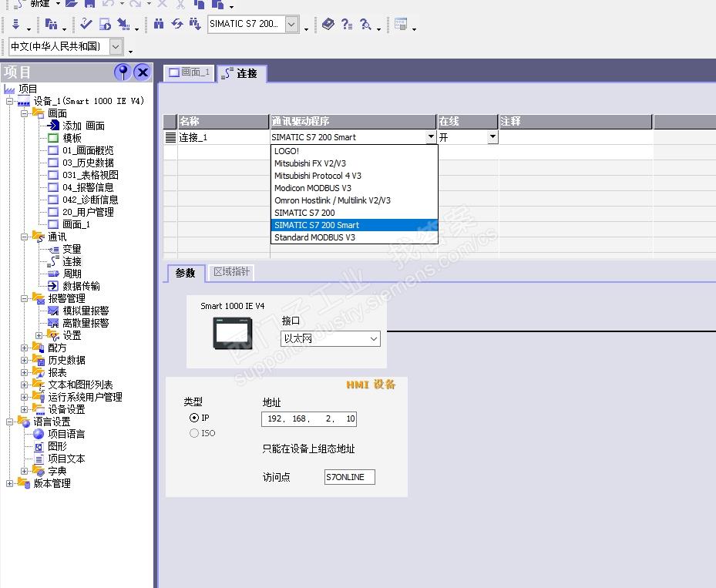
Task: Collapse the '画面' screens folder
Action: pos(24,113)
